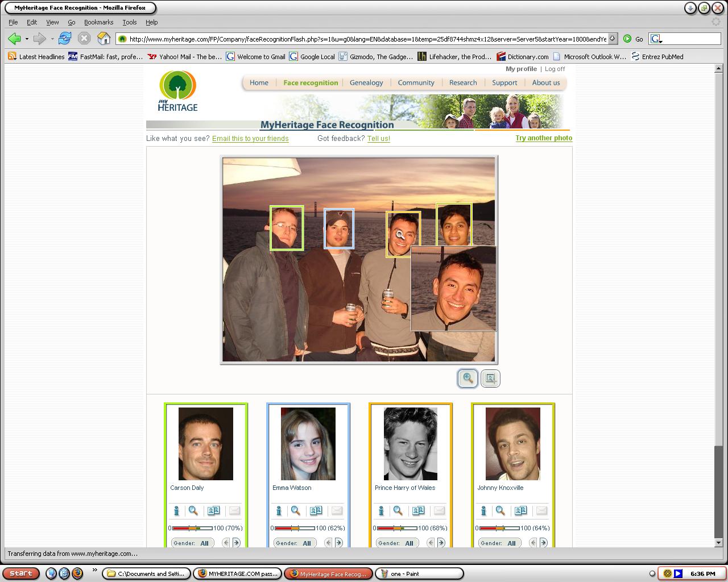
Task: Click envelope icon on Carson Daly card
Action: [x=234, y=510]
